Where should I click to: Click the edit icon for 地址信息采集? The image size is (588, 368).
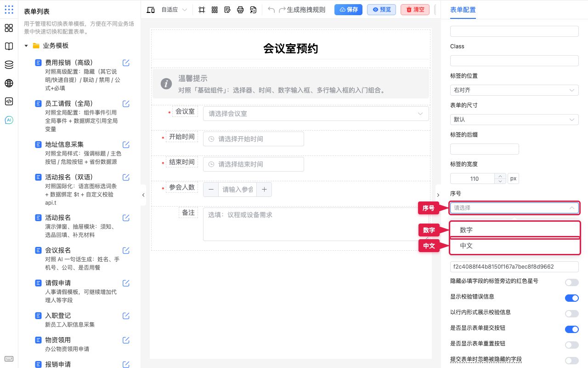click(126, 145)
